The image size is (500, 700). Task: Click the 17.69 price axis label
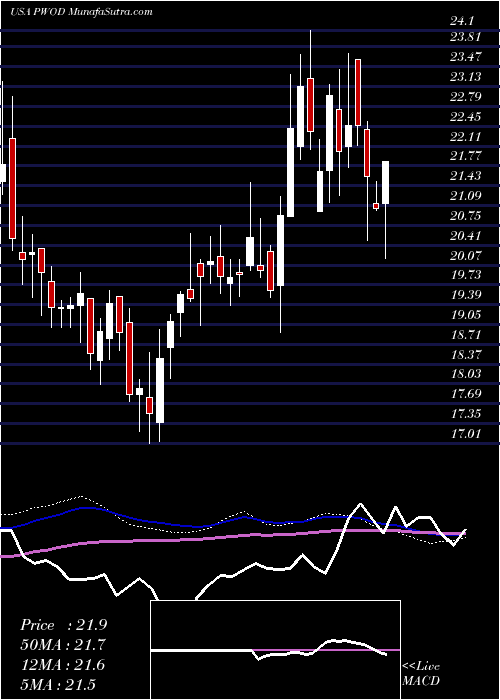(x=466, y=394)
